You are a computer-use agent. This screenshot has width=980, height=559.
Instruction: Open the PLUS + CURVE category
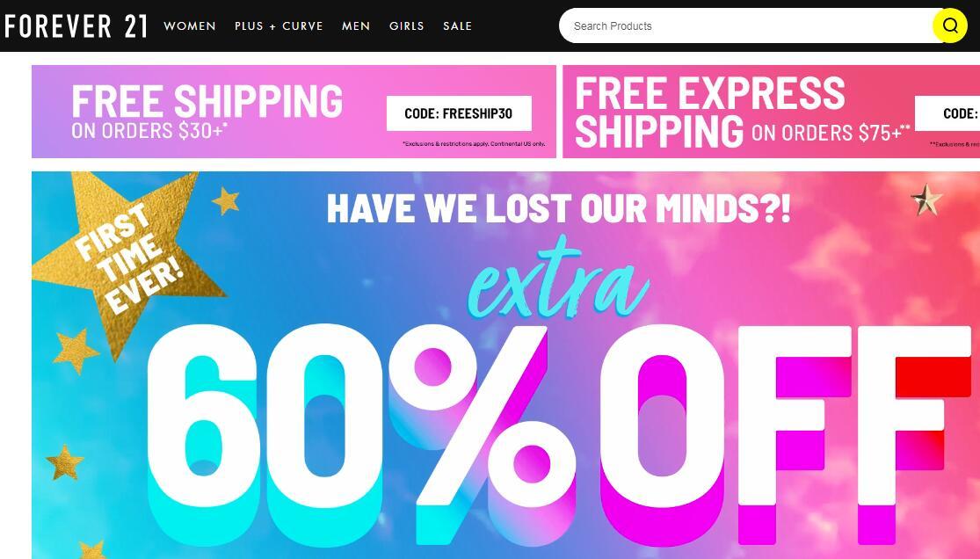click(279, 26)
